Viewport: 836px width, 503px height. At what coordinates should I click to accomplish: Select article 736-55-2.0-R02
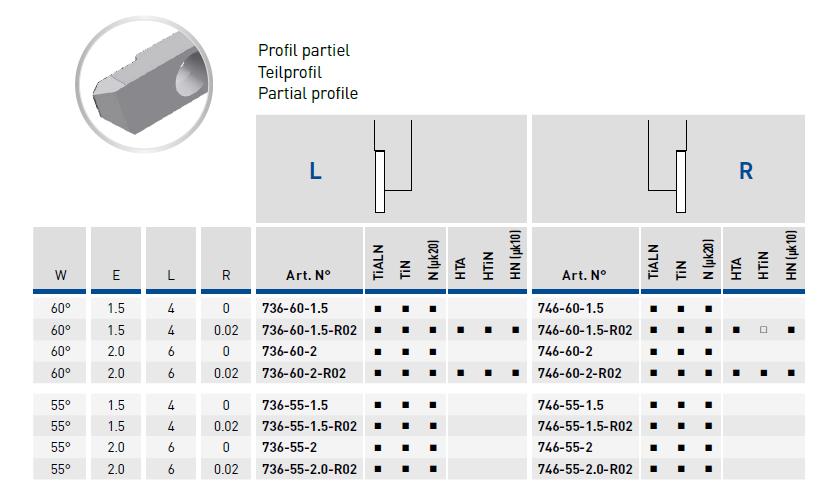309,469
